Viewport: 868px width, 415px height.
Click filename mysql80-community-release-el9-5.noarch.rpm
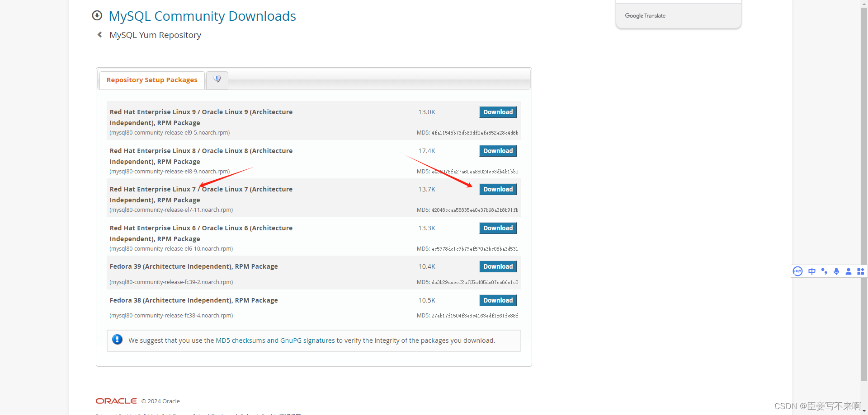pyautogui.click(x=170, y=133)
